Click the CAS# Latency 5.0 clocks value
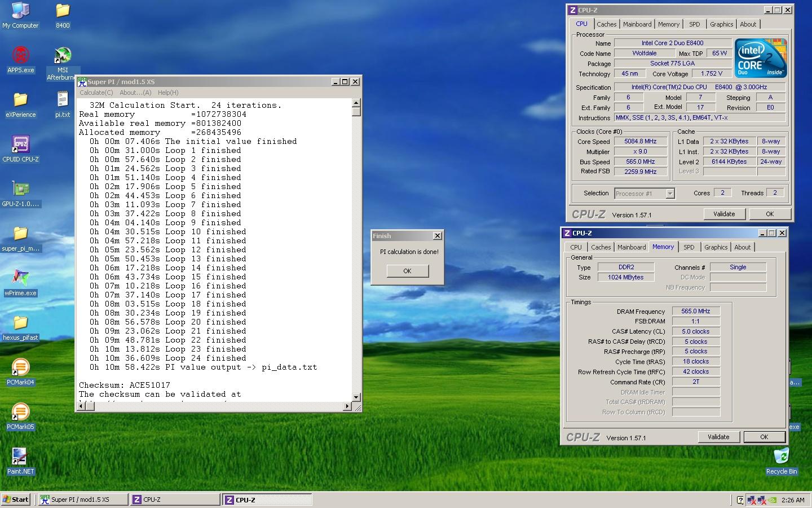 pos(696,331)
